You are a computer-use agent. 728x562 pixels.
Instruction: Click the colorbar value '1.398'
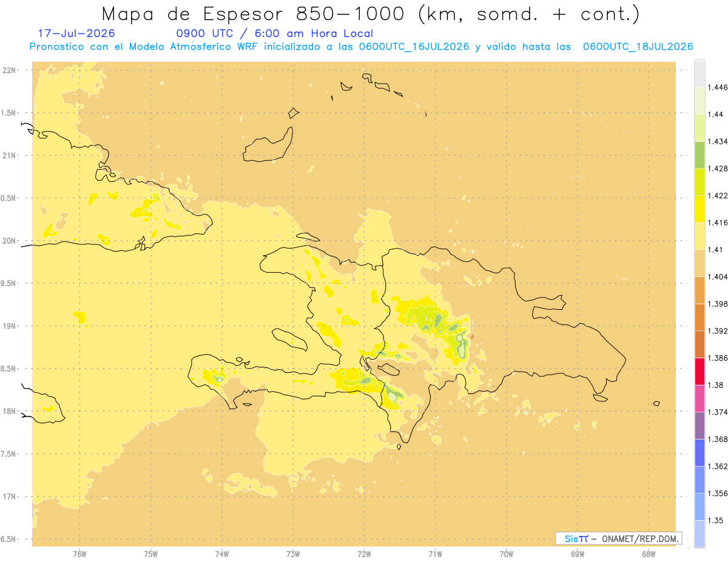point(719,304)
